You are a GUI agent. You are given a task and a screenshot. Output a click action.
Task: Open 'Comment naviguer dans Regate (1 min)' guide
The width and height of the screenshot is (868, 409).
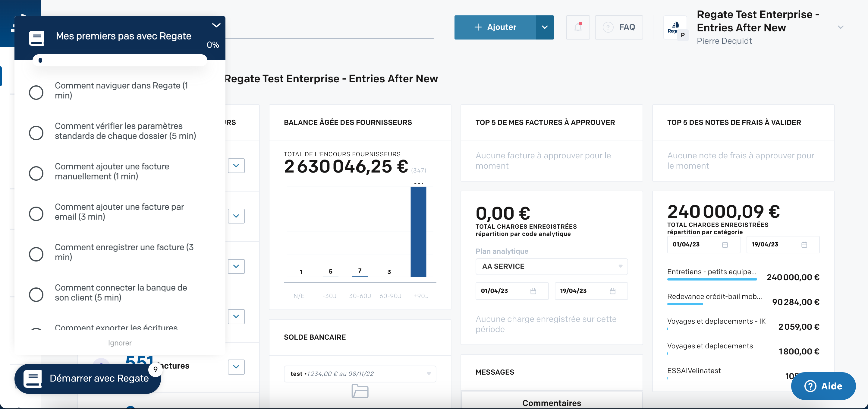coord(121,90)
